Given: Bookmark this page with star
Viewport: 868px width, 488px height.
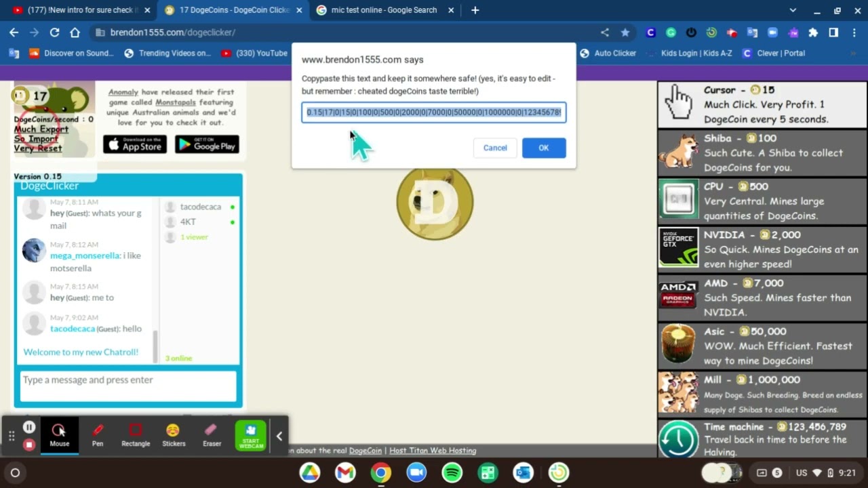Looking at the screenshot, I should [625, 33].
